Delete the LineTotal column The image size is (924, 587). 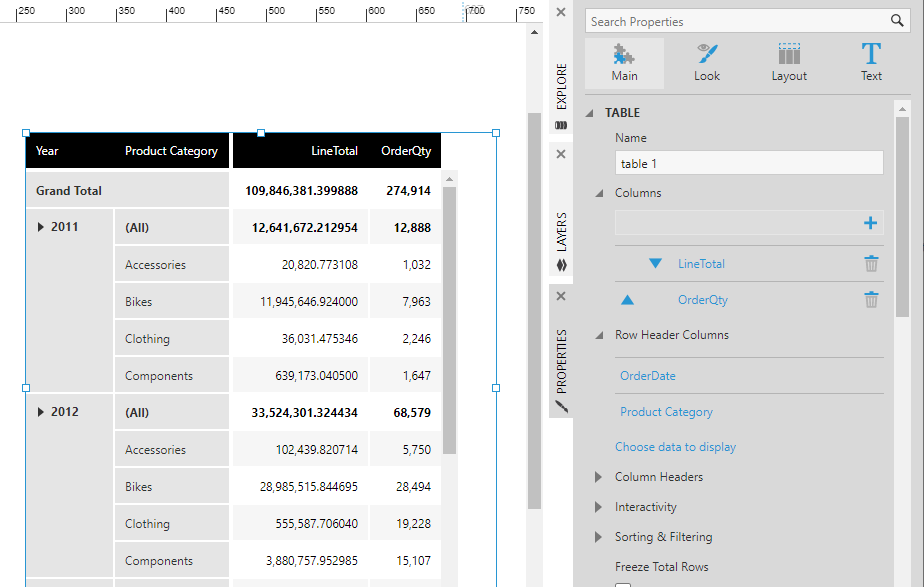871,263
